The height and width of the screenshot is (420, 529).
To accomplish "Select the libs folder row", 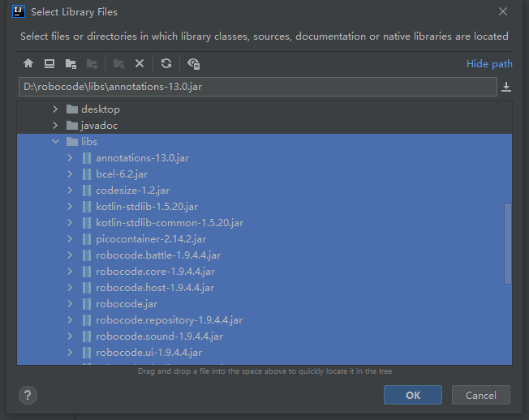I will (264, 142).
